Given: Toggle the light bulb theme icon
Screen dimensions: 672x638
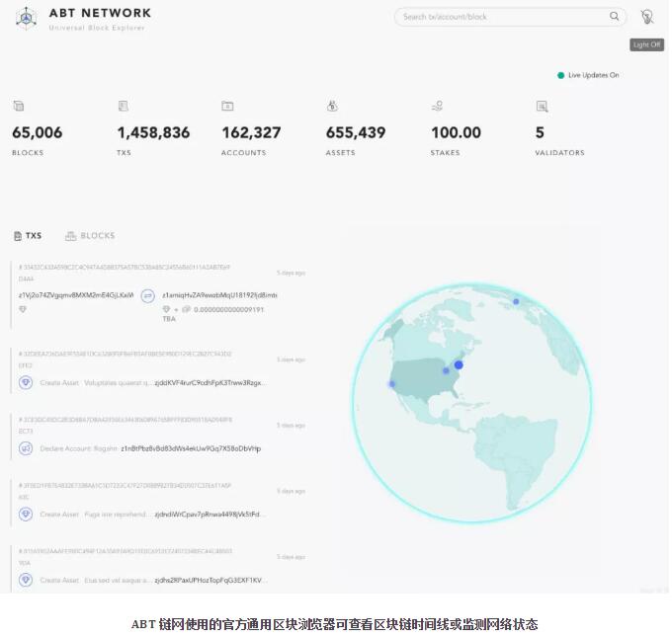Looking at the screenshot, I should click(646, 17).
